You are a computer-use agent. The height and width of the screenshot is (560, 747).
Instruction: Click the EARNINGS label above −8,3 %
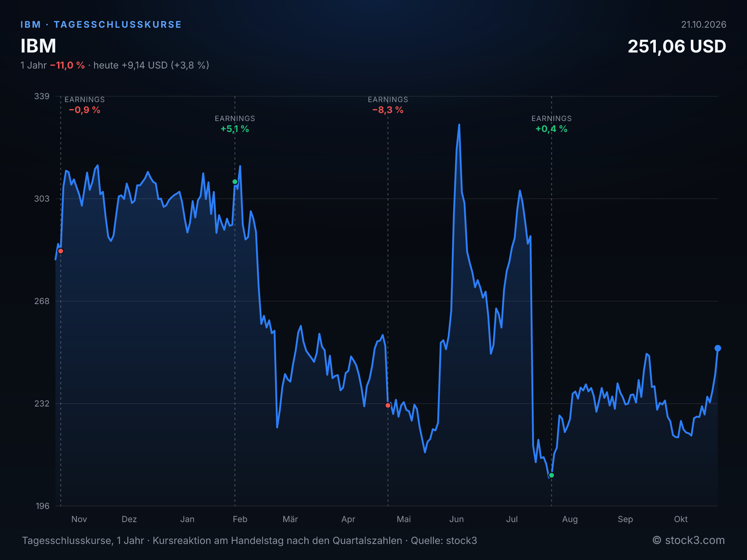point(388,100)
